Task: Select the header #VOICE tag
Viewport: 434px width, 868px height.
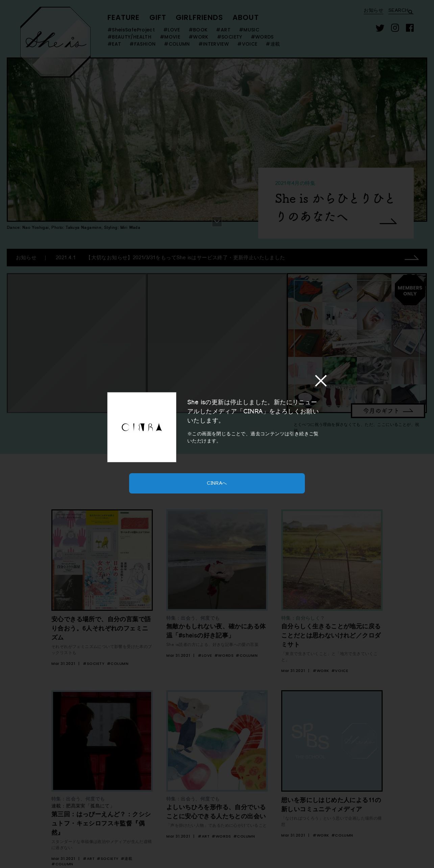Action: (x=247, y=44)
